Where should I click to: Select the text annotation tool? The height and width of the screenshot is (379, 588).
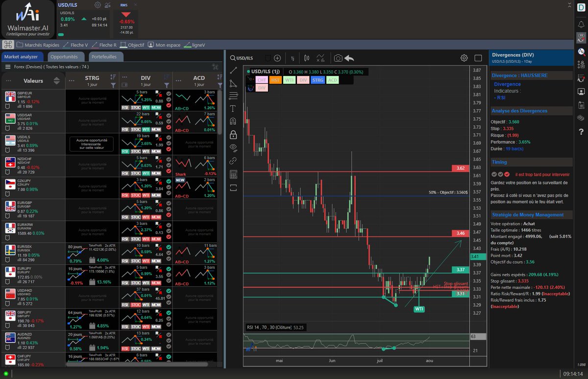[x=233, y=108]
